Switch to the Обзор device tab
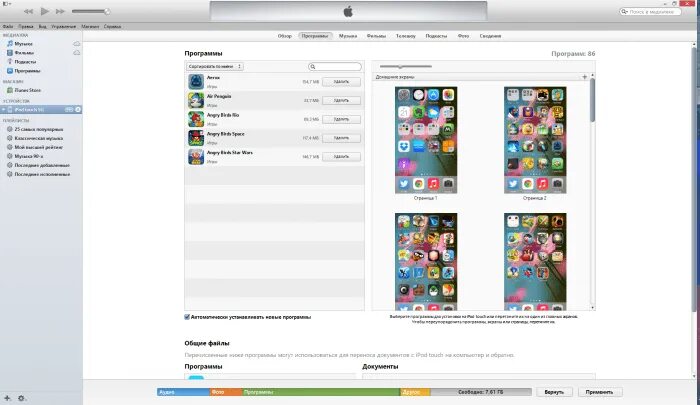 click(x=284, y=36)
